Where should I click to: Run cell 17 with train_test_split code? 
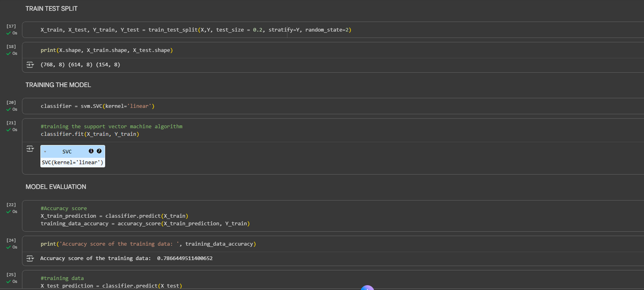[11, 26]
